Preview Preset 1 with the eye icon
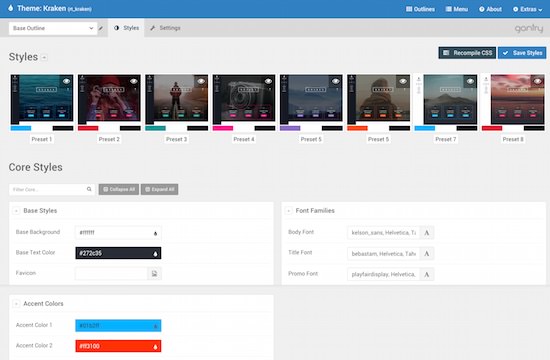The height and width of the screenshot is (360, 550). coord(66,81)
